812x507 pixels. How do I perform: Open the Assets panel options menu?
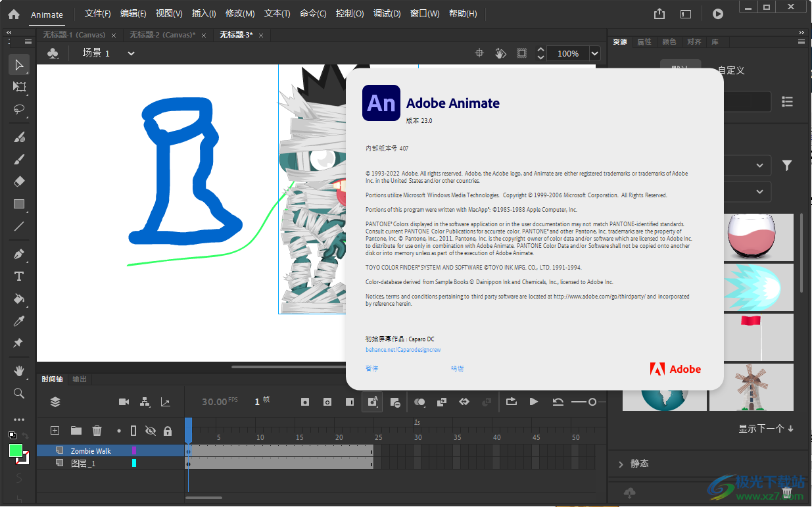(801, 41)
